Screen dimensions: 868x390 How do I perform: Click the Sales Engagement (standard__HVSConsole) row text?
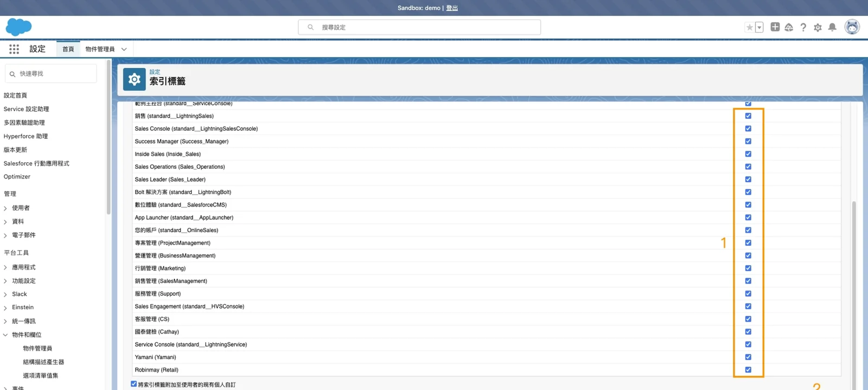(x=189, y=306)
